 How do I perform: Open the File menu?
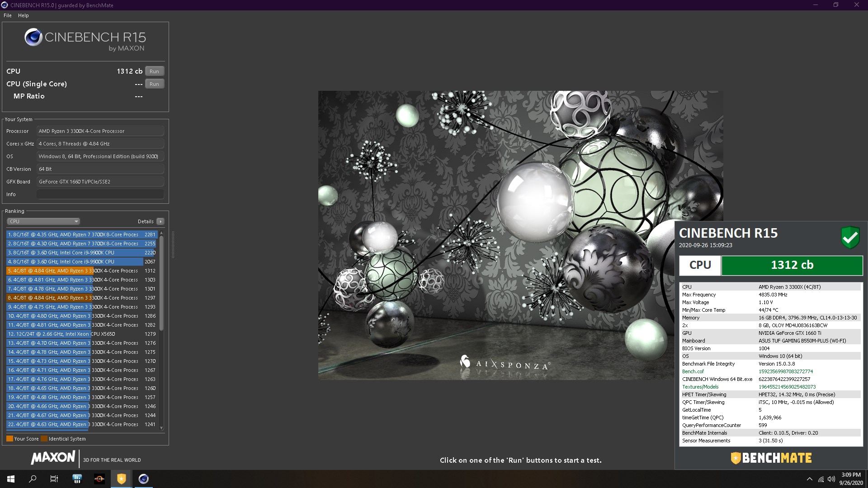click(x=8, y=15)
